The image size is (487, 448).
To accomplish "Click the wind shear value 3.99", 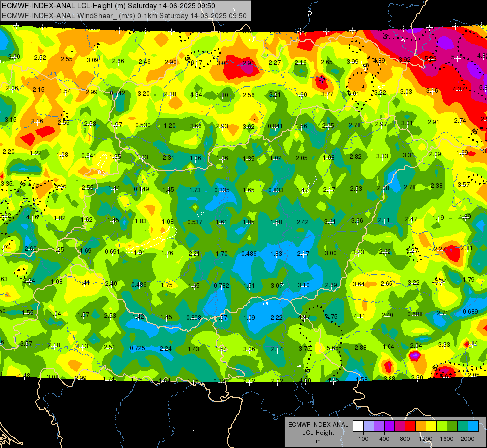I will [353, 62].
